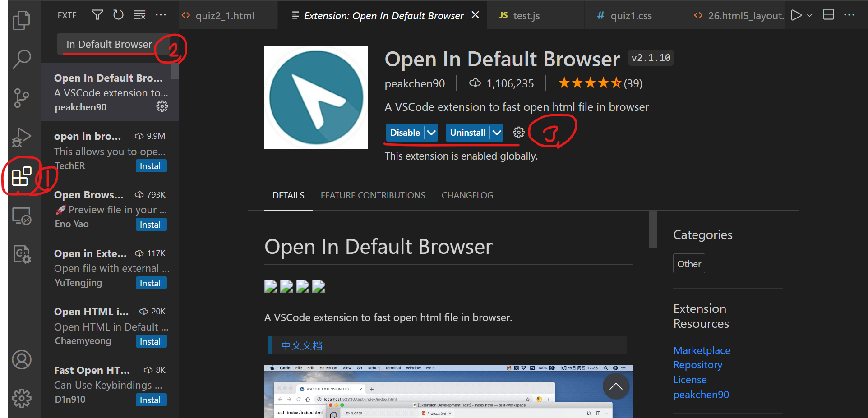Select the DETAILS tab
The width and height of the screenshot is (868, 418).
pos(288,195)
